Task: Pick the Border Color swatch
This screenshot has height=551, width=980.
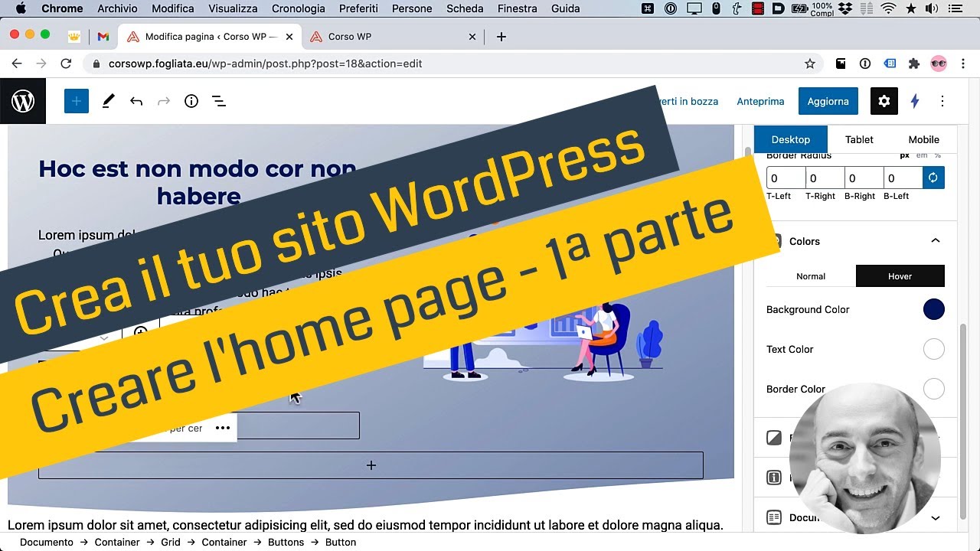Action: (933, 389)
